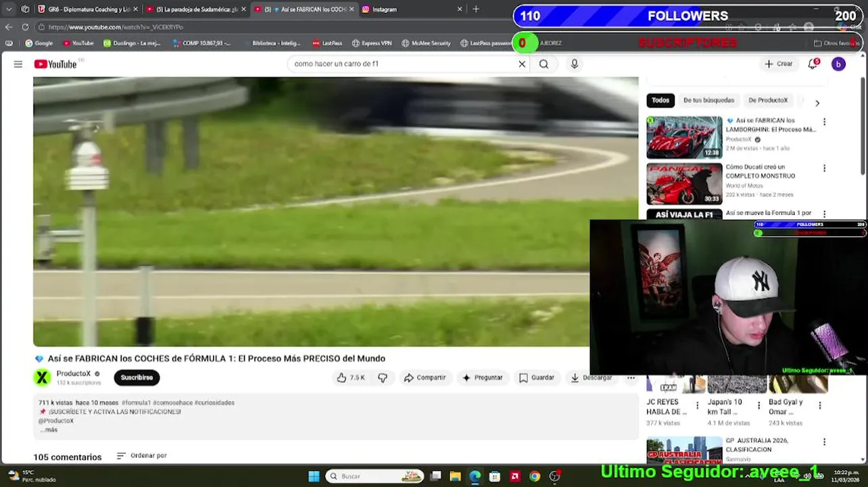Open Google Chrome from the taskbar
Image resolution: width=868 pixels, height=487 pixels.
click(535, 476)
